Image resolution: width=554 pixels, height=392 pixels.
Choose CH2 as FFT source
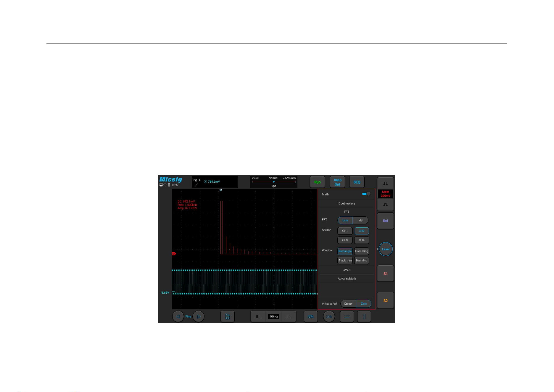pyautogui.click(x=362, y=231)
